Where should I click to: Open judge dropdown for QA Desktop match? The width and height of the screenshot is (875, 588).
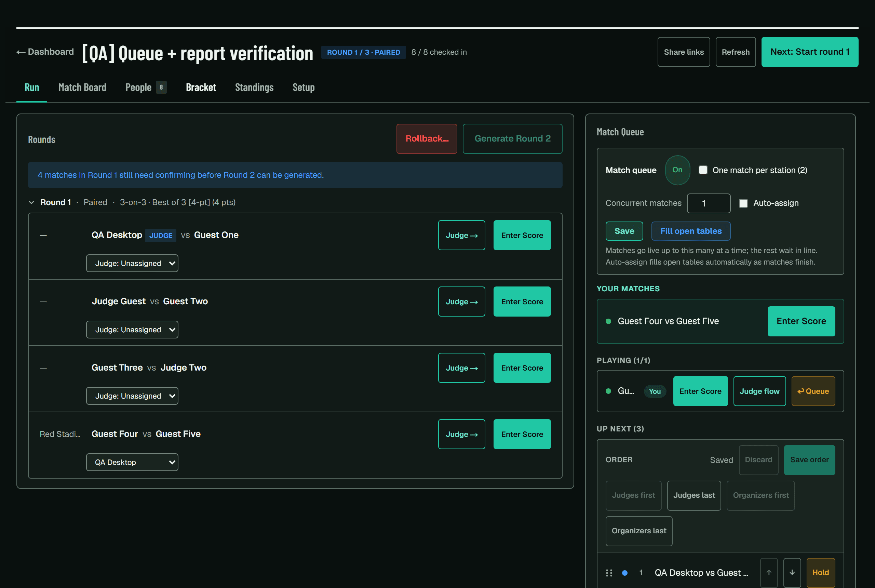[x=132, y=264]
